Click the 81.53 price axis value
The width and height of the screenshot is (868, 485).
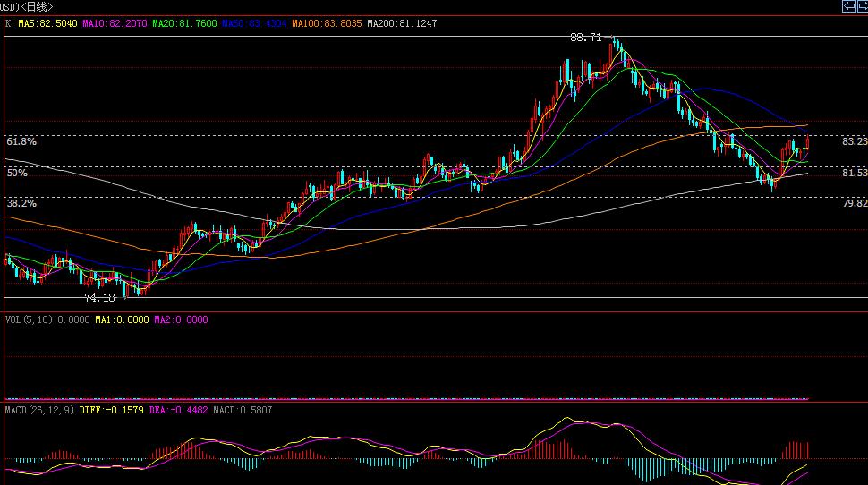(x=855, y=173)
